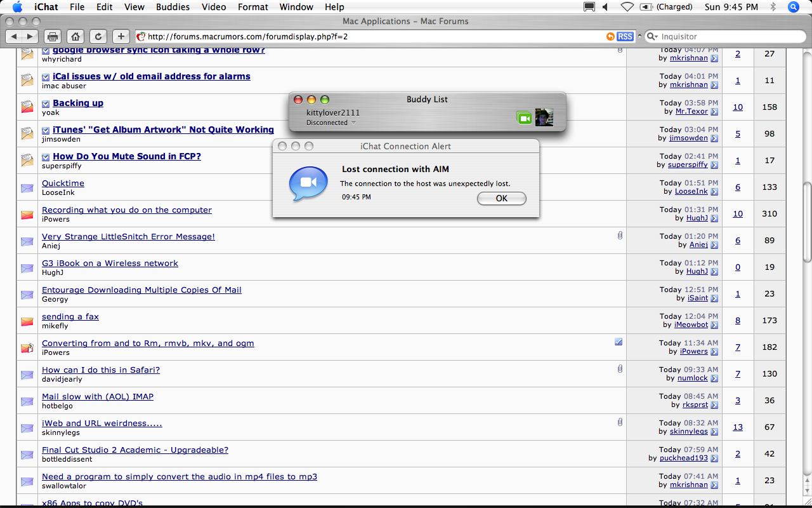Open the thread Recording what you do on the computer
This screenshot has height=508, width=812.
click(127, 210)
